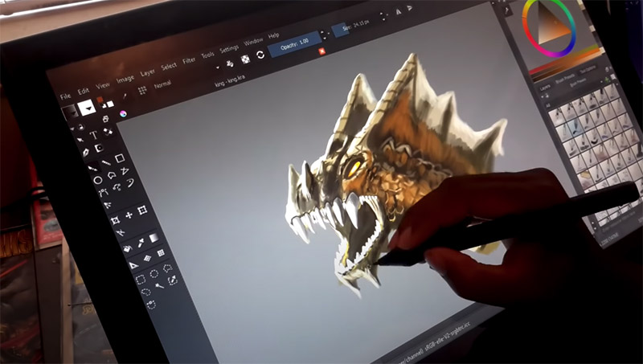Select the Color Picker eyedropper tool
Screen dimensions: 643x364
(141, 243)
